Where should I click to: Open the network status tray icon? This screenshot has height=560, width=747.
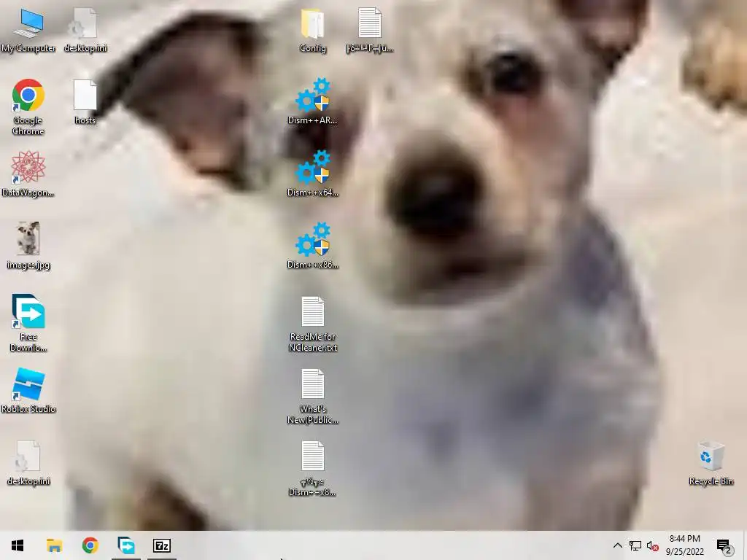tap(635, 545)
